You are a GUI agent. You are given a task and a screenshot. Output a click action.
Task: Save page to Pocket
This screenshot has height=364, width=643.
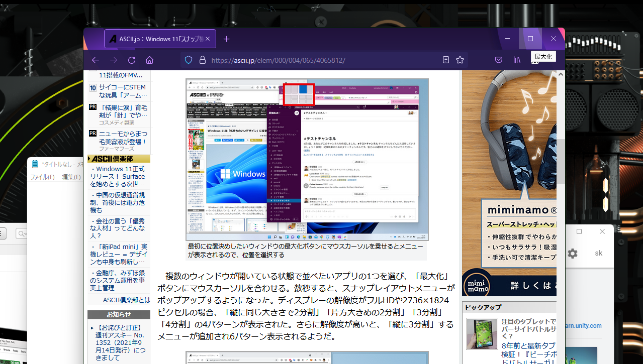[499, 60]
